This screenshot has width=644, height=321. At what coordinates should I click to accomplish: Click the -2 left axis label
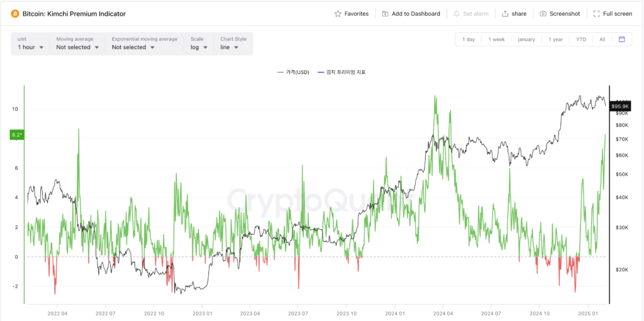[16, 286]
